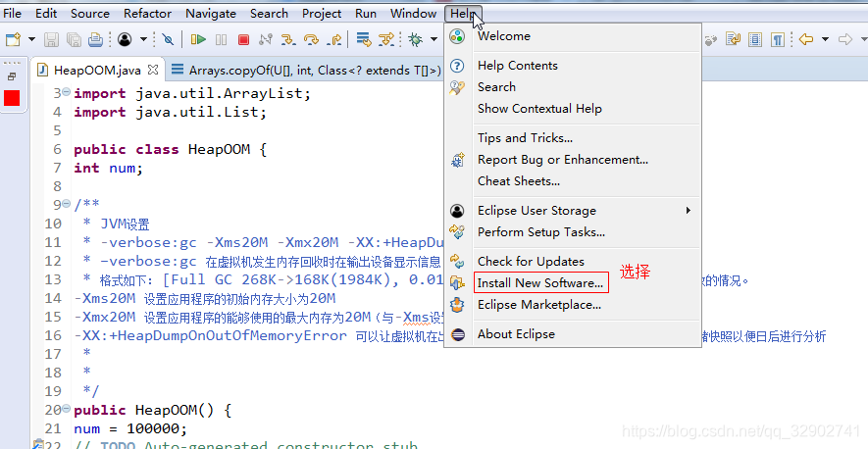Open the Back history dropdown arrow
This screenshot has height=449, width=868.
826,39
